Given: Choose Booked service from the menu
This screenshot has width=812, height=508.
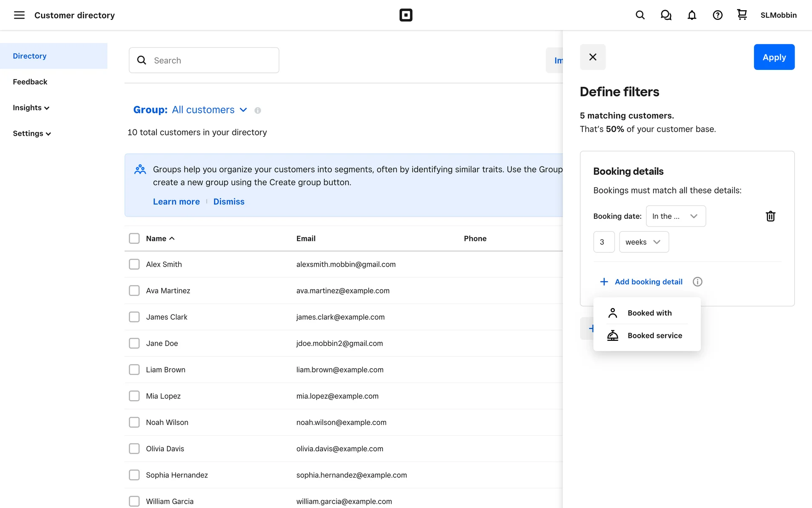Looking at the screenshot, I should click(x=654, y=336).
